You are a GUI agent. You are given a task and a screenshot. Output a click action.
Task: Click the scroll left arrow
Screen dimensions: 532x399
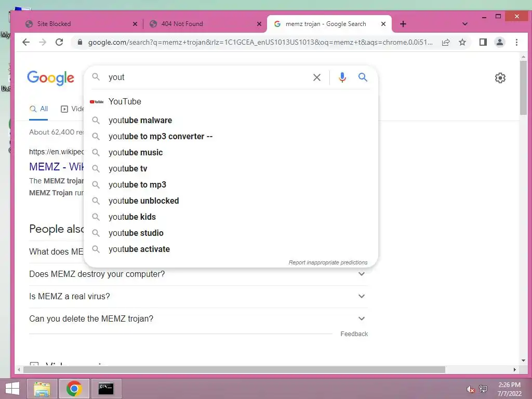(x=19, y=369)
